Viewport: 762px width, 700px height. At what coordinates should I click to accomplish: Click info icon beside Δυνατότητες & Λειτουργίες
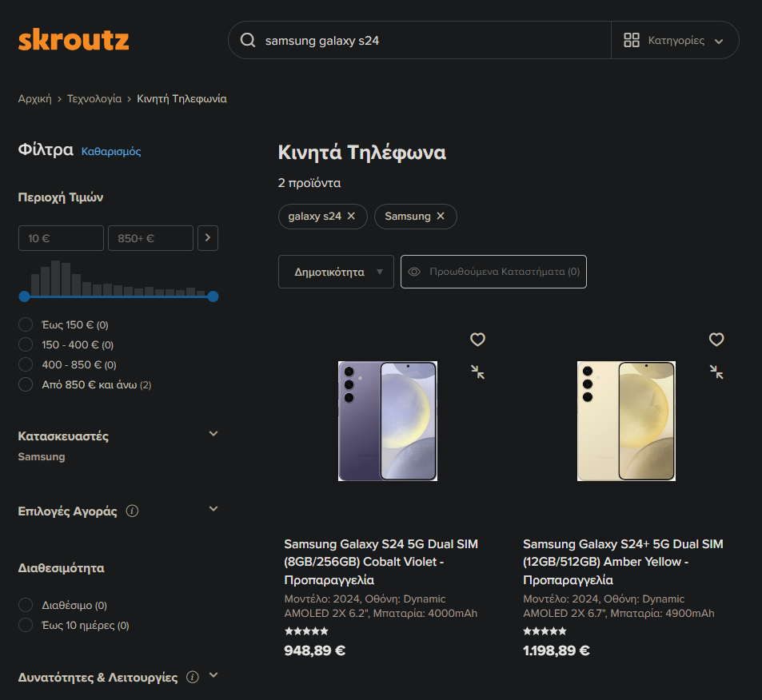(x=193, y=677)
